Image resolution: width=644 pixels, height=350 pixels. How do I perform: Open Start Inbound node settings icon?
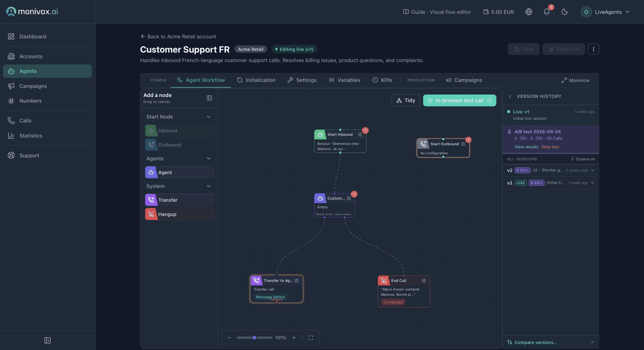(x=360, y=134)
